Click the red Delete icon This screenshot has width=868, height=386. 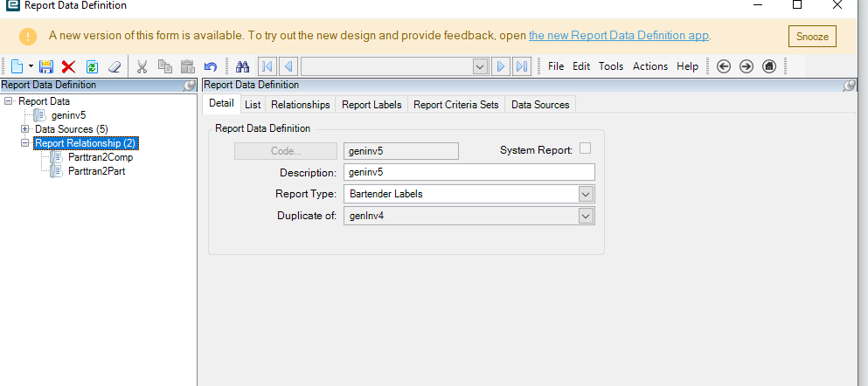click(x=69, y=66)
